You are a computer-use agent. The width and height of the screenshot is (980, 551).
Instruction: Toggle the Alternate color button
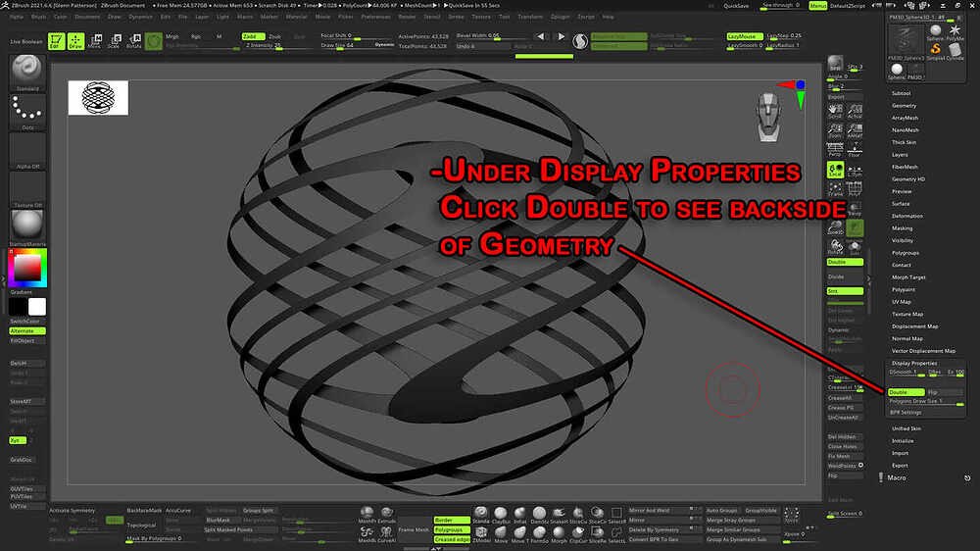pyautogui.click(x=26, y=330)
